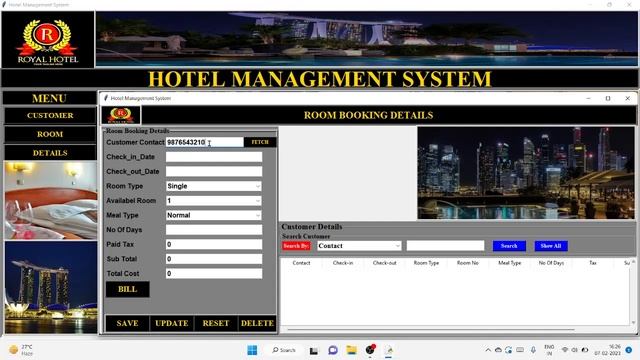This screenshot has height=360, width=640.
Task: Click the DELETE button
Action: [257, 323]
